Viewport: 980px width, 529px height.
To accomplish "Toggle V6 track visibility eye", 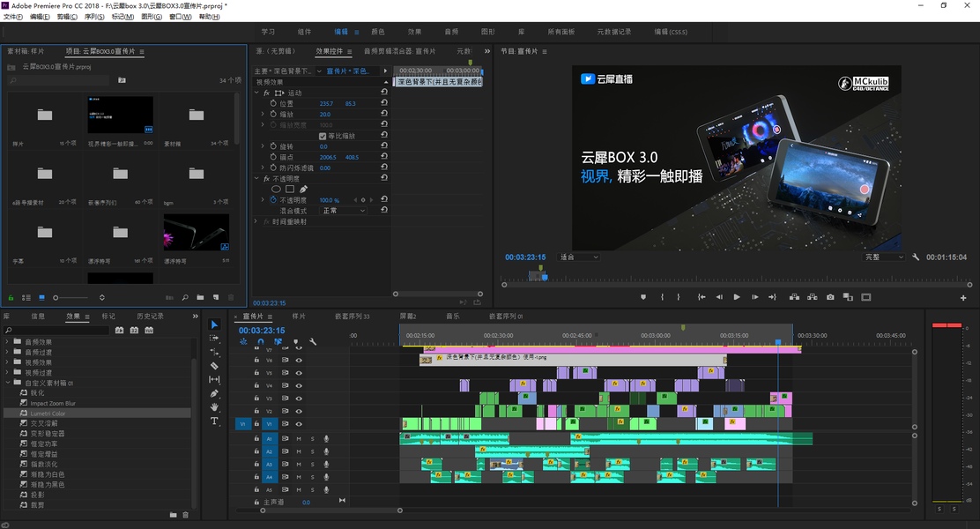I will pyautogui.click(x=299, y=361).
